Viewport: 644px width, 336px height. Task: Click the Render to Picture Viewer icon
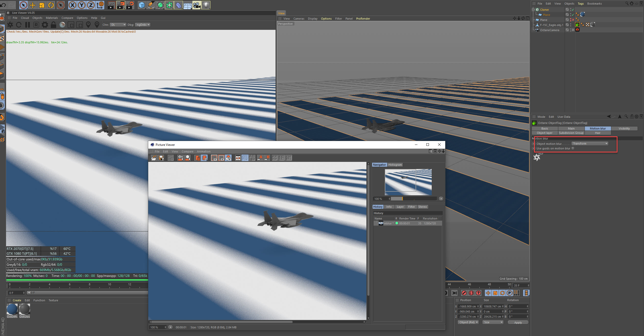click(x=121, y=5)
